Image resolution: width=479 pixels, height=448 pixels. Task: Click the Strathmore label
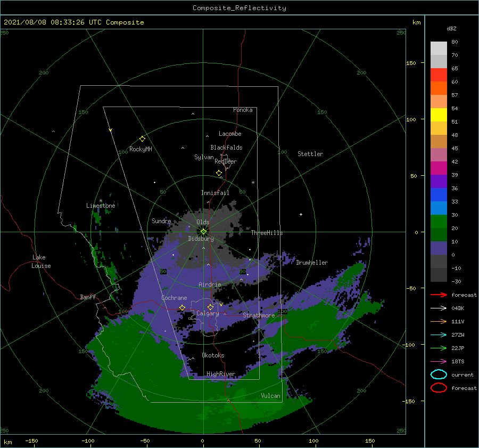tap(259, 315)
